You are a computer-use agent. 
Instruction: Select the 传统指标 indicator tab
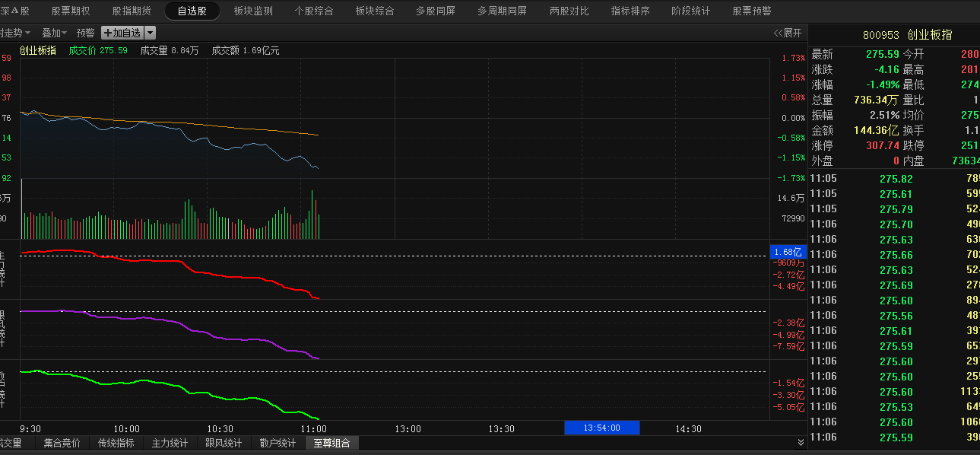116,443
